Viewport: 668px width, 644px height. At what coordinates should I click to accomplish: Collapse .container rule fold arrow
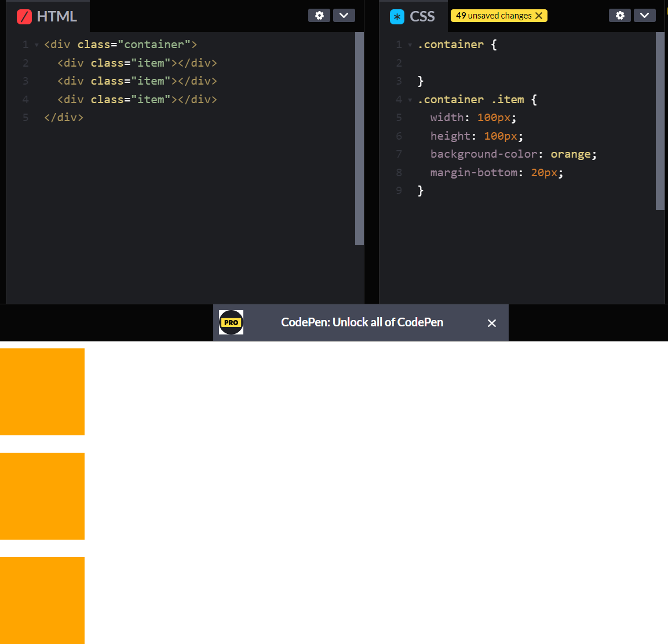[x=410, y=45]
